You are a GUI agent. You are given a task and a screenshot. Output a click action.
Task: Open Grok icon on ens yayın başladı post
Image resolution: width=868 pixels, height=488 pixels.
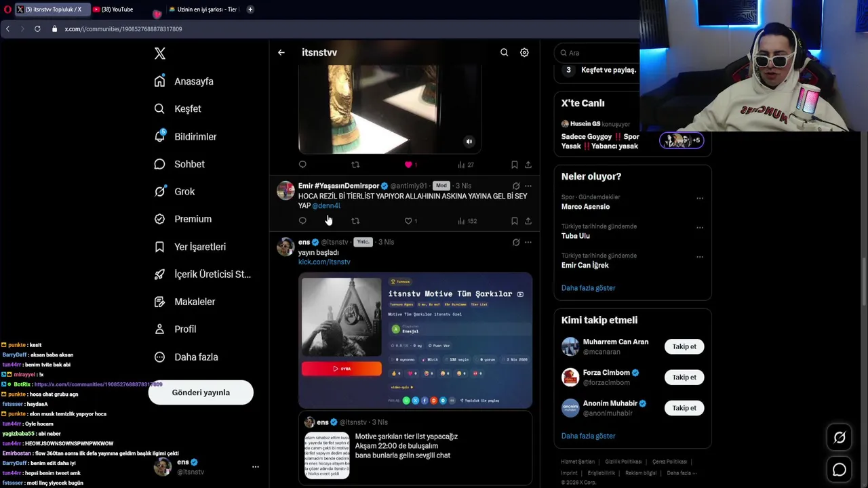coord(516,242)
